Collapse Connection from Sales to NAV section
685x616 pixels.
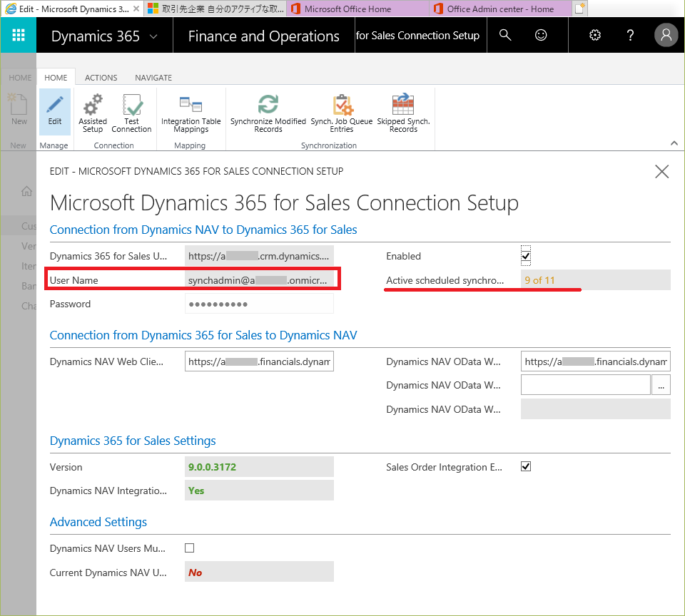coord(203,335)
